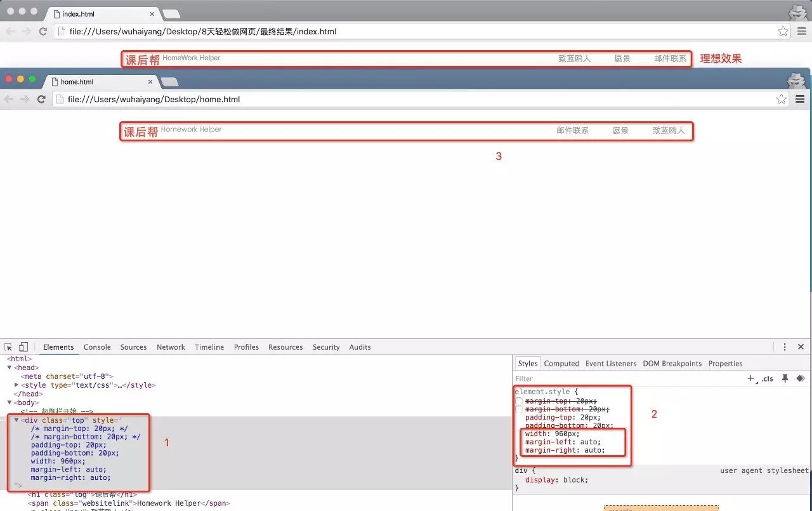The image size is (812, 511).
Task: Click forward arrow in home.html window
Action: (25, 99)
